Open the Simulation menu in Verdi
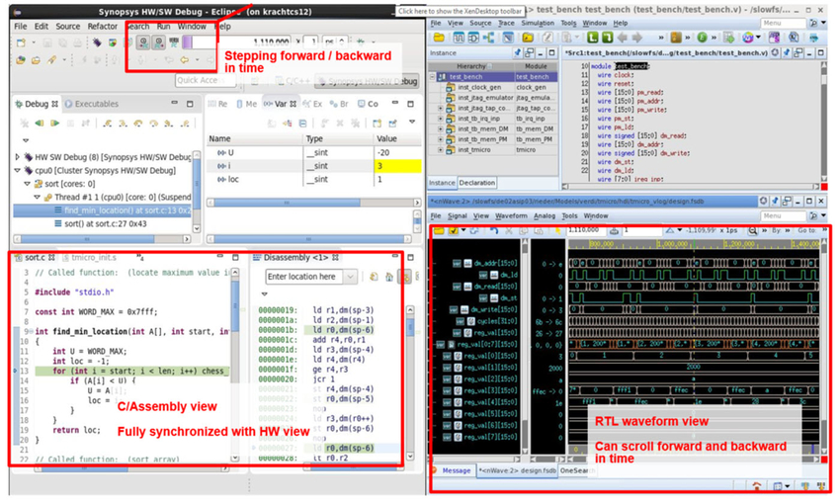Viewport: 840px width, 504px height. 537,22
